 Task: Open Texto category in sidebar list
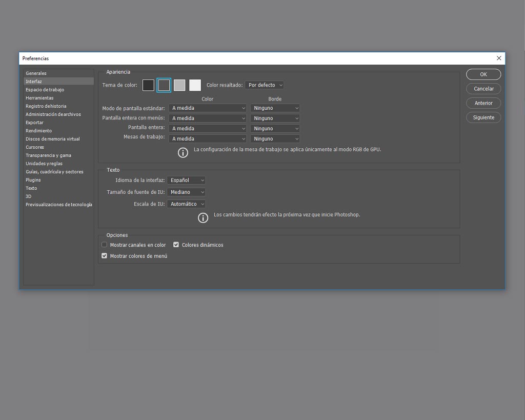pos(58,188)
